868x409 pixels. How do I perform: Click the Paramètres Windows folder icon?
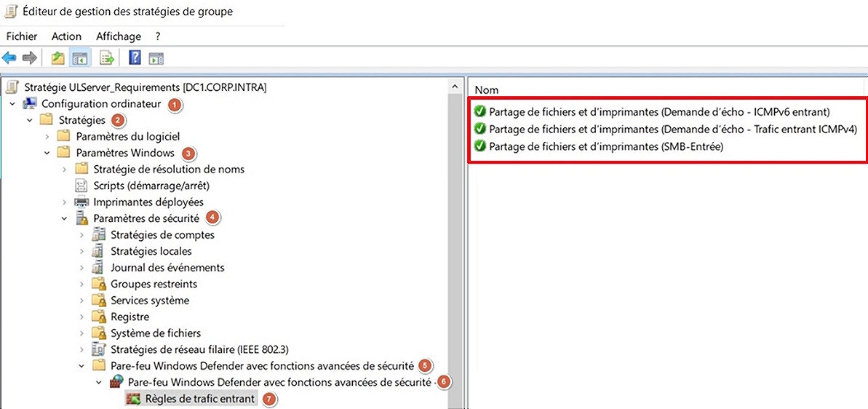[65, 152]
